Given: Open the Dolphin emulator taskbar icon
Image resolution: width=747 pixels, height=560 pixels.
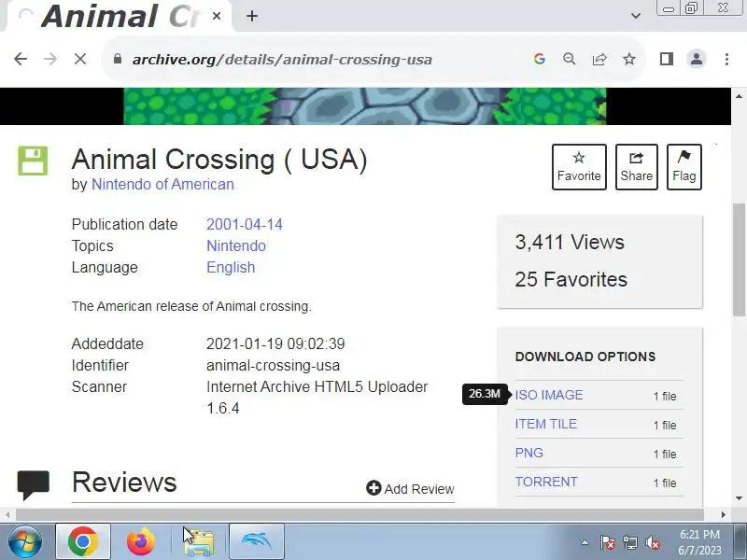Looking at the screenshot, I should (x=257, y=542).
